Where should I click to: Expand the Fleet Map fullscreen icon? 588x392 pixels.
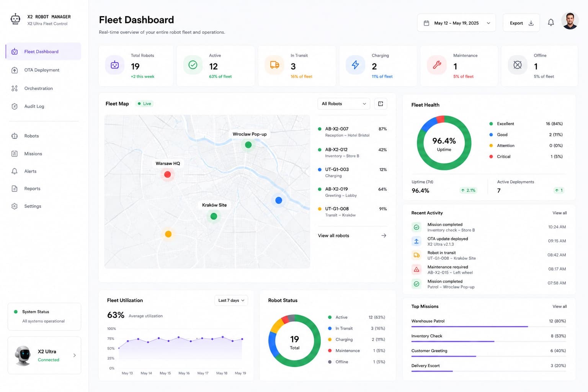[x=381, y=104]
